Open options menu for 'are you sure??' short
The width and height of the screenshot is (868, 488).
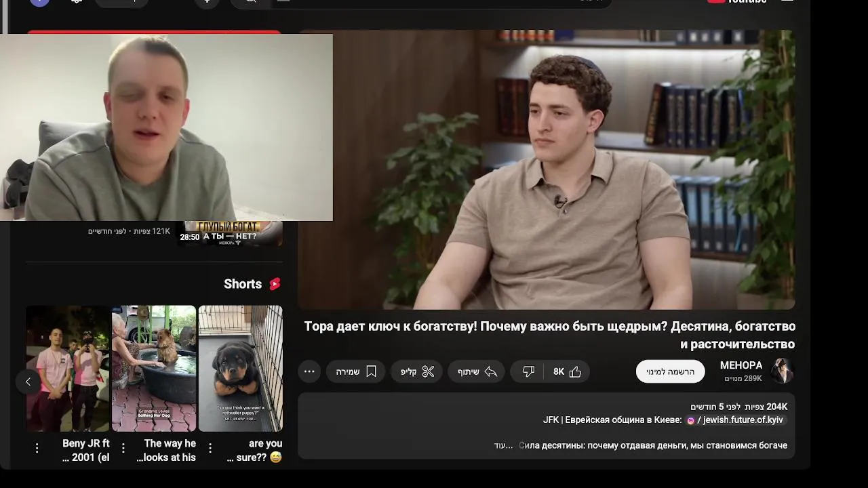210,448
